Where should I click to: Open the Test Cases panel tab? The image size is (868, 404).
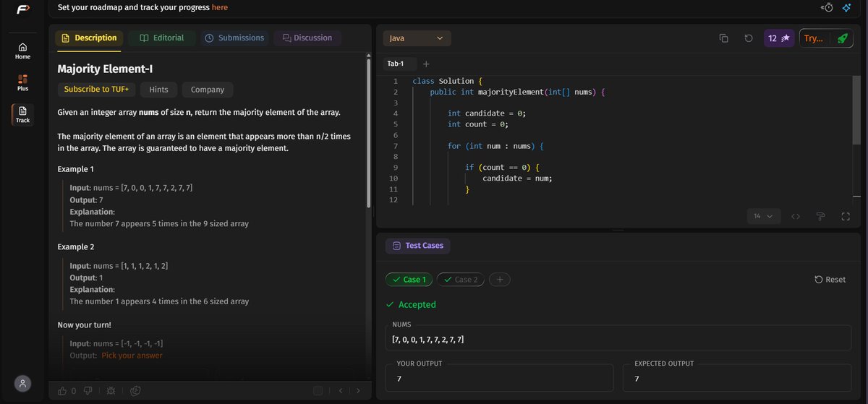417,246
